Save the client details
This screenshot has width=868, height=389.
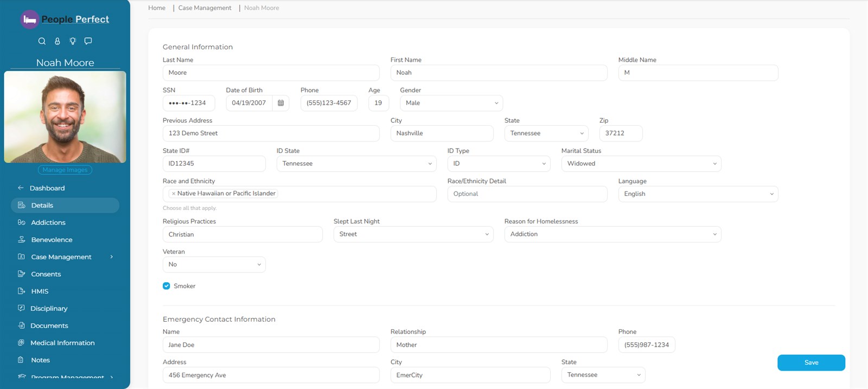[811, 362]
